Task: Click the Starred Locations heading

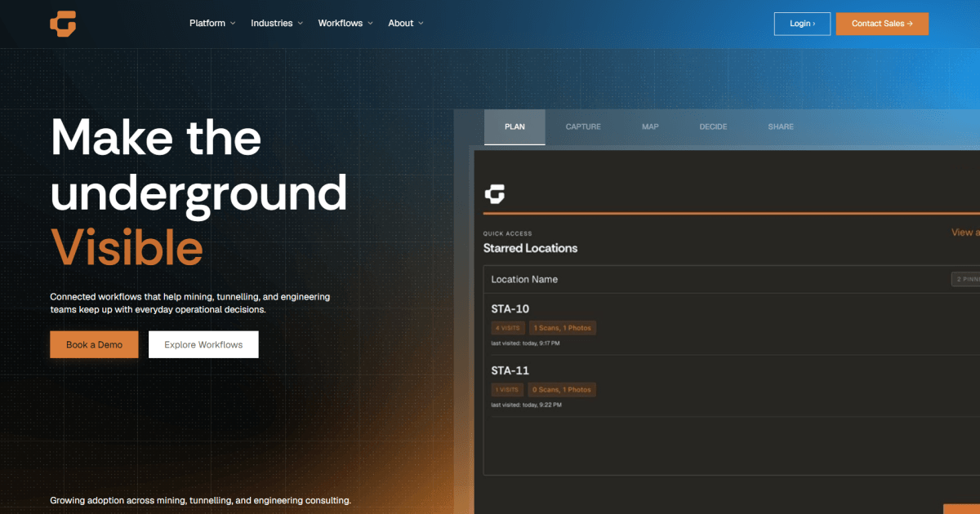Action: point(530,248)
